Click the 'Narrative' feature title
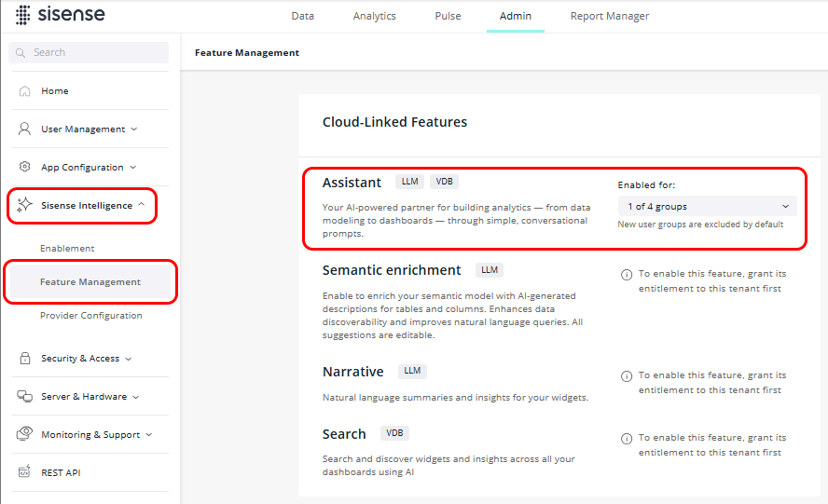Image resolution: width=828 pixels, height=504 pixels. tap(352, 372)
